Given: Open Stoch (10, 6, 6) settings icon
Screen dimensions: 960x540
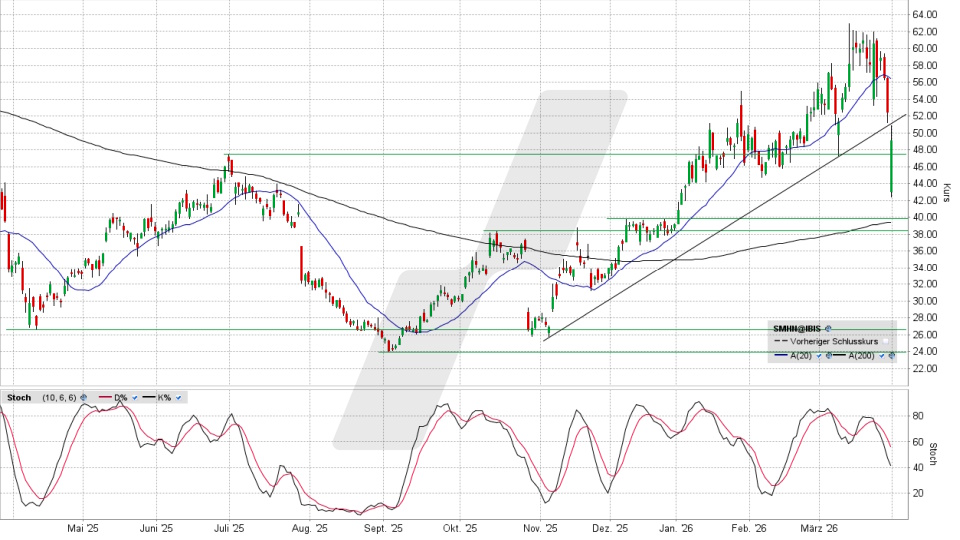Looking at the screenshot, I should click(x=83, y=398).
